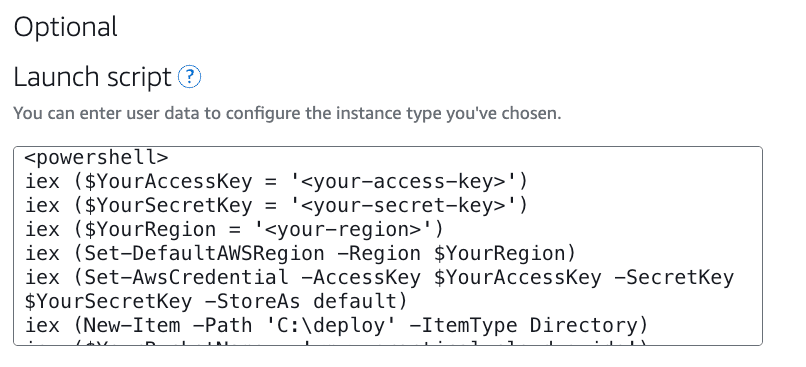Click the -AccessKey parameter in script
Image resolution: width=806 pixels, height=367 pixels.
(x=360, y=278)
